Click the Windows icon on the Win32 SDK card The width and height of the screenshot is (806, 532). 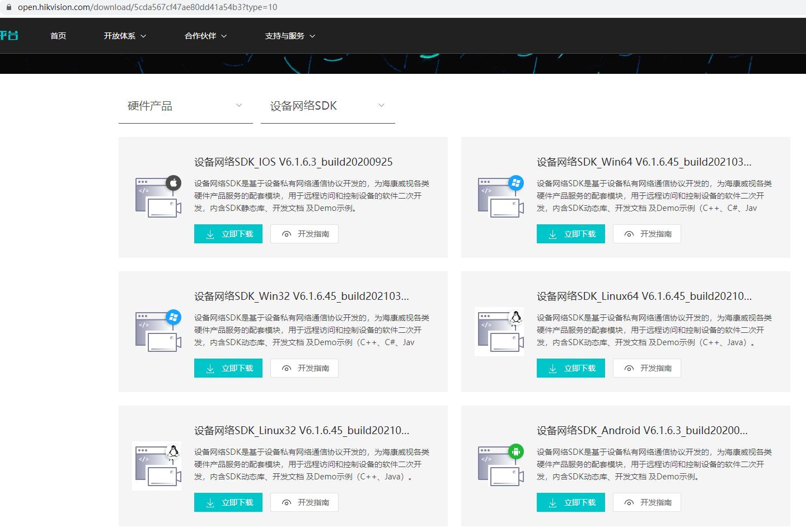174,317
